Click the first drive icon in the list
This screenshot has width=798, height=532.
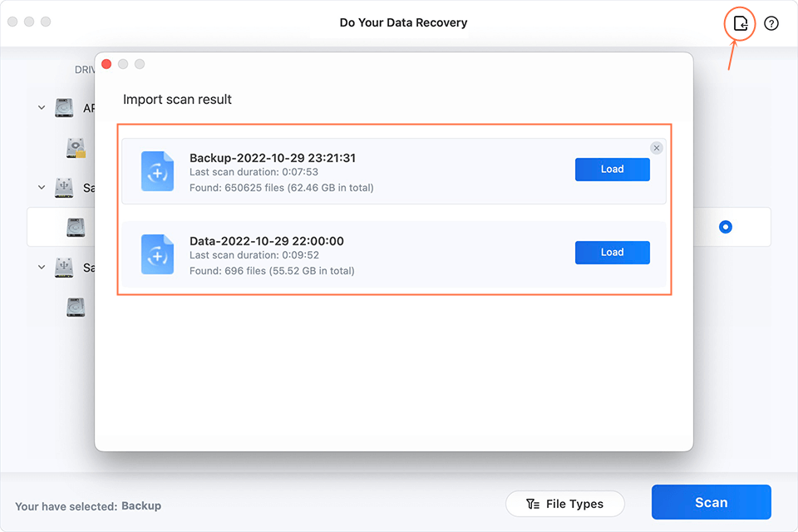[x=64, y=108]
